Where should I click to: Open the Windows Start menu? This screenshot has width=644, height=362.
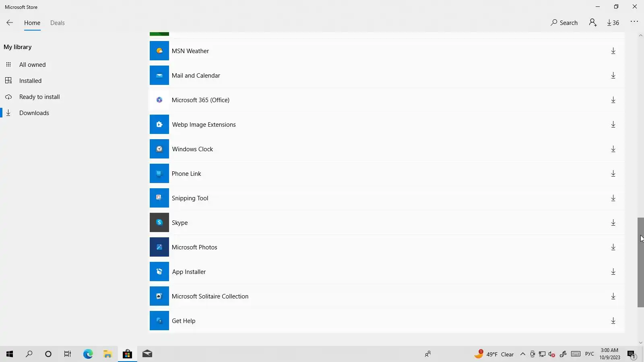click(10, 354)
